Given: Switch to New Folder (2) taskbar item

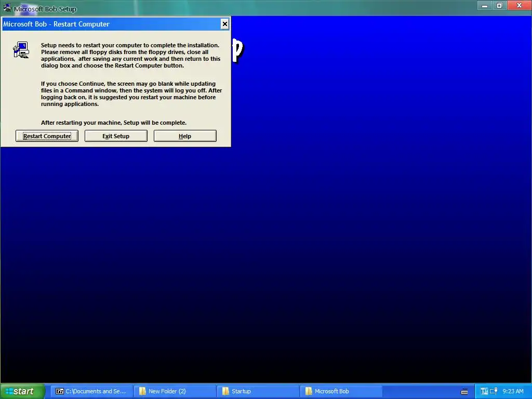Looking at the screenshot, I should point(175,391).
